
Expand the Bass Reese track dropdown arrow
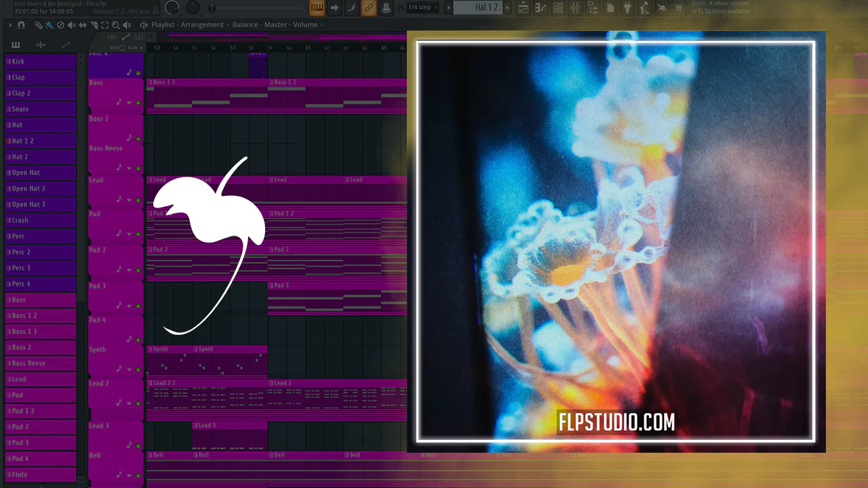pyautogui.click(x=129, y=169)
